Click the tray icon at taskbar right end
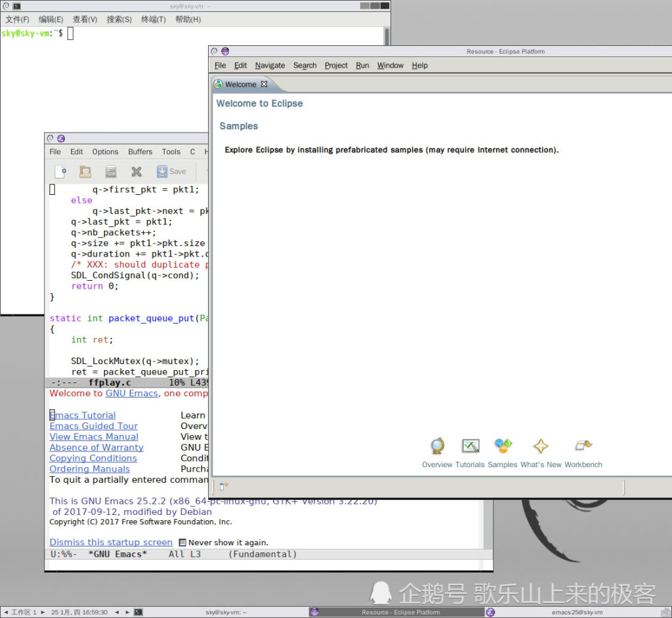The height and width of the screenshot is (618, 672). pyautogui.click(x=666, y=612)
